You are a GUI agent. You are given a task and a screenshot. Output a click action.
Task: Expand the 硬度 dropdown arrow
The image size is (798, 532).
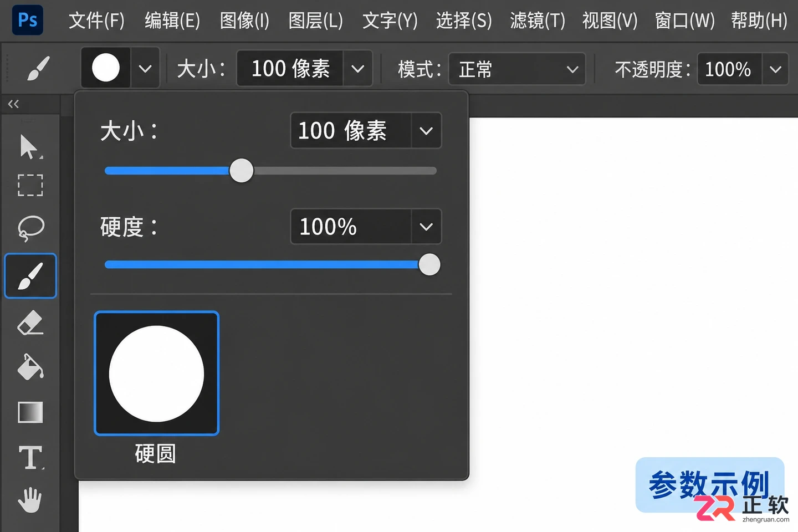pos(426,226)
